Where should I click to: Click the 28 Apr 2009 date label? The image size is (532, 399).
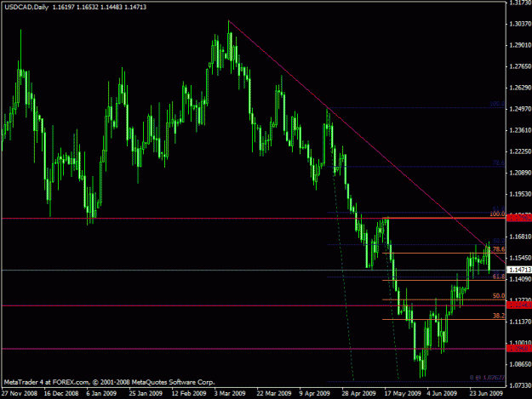(358, 394)
